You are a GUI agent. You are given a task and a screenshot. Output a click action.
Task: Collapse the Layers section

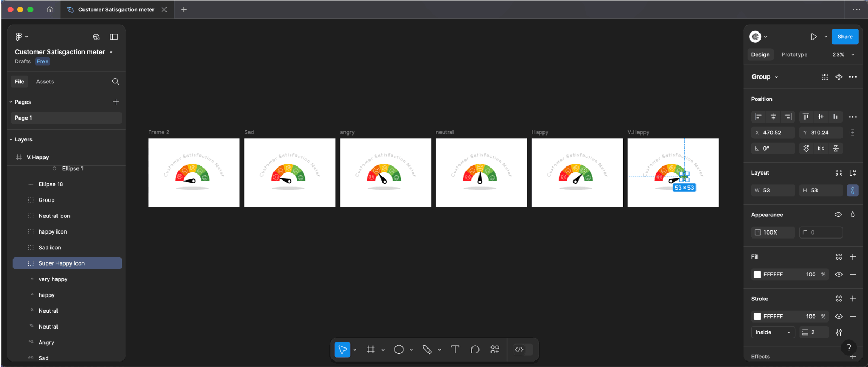[11, 140]
